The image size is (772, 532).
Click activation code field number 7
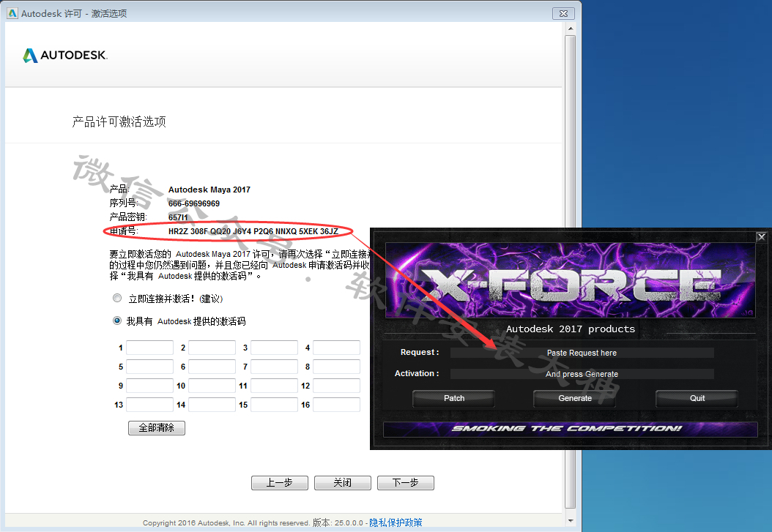pyautogui.click(x=274, y=367)
